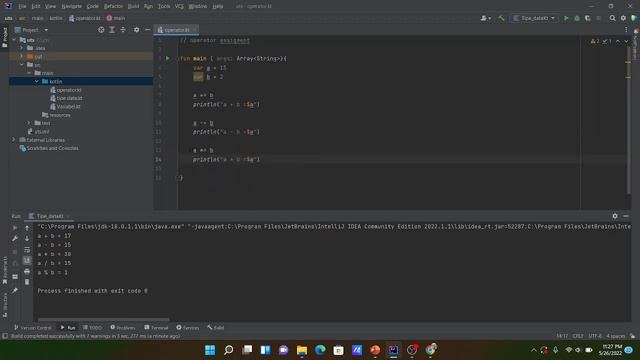Screen dimensions: 640x360
Task: Run with coverage from the top toolbar
Action: coord(588,18)
